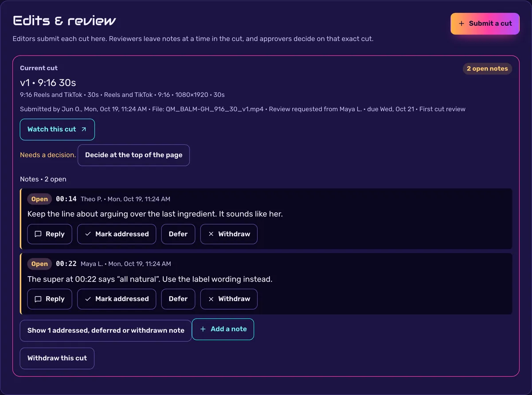Click the 2 open notes badge
The height and width of the screenshot is (395, 532).
point(487,69)
